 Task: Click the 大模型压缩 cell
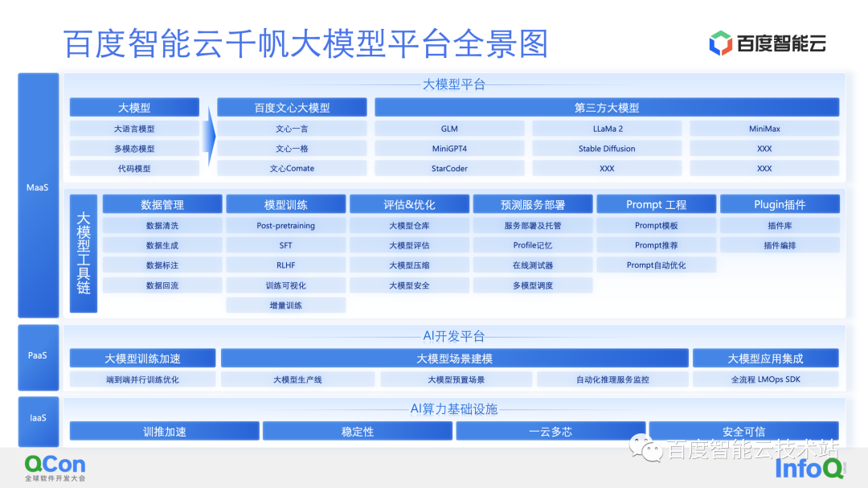coord(409,265)
